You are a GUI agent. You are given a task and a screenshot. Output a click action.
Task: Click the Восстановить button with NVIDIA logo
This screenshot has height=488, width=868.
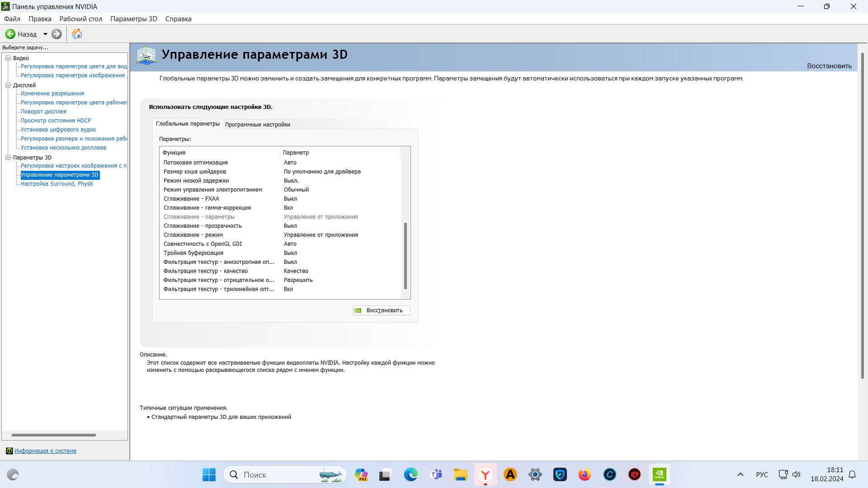pyautogui.click(x=381, y=310)
